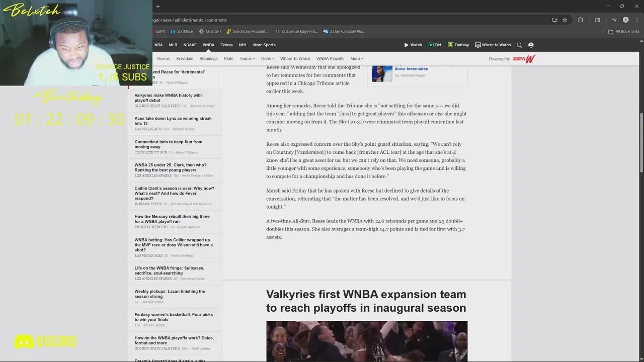The height and width of the screenshot is (362, 644).
Task: Open the WNBA Standings tab
Action: 208,59
